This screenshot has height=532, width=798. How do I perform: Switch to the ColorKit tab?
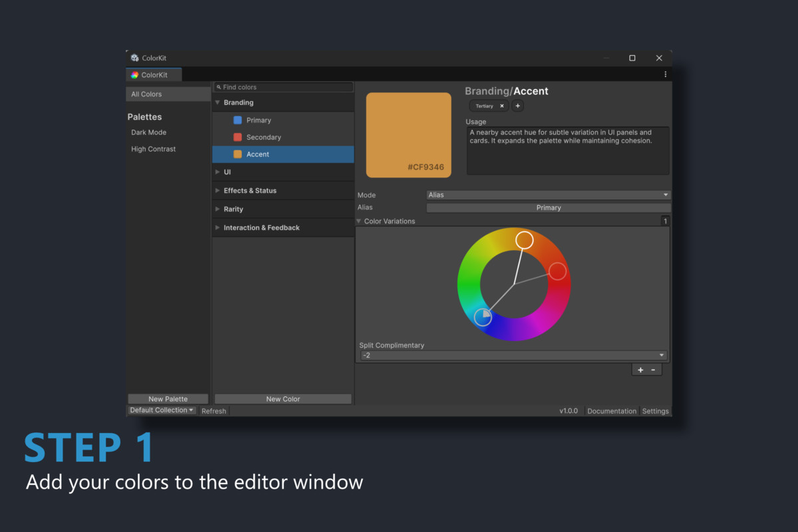point(153,74)
